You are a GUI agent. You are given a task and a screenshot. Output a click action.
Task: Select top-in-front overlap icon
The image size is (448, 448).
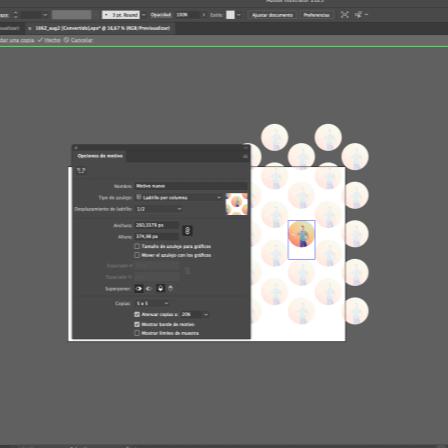[x=160, y=289]
